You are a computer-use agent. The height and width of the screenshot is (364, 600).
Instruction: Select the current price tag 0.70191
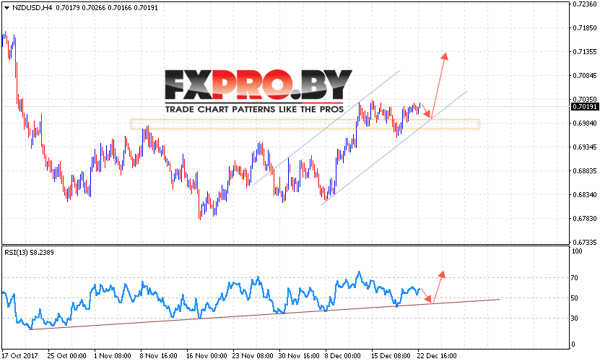pos(584,107)
